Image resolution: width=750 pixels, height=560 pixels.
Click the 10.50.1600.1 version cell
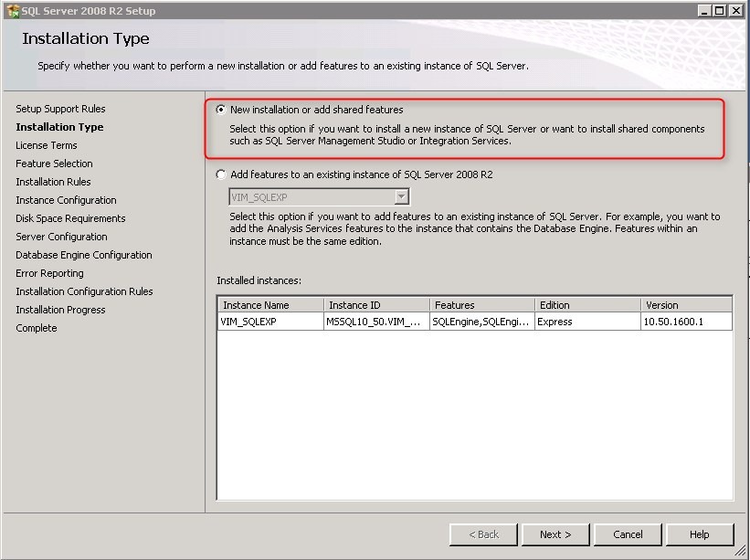[686, 322]
